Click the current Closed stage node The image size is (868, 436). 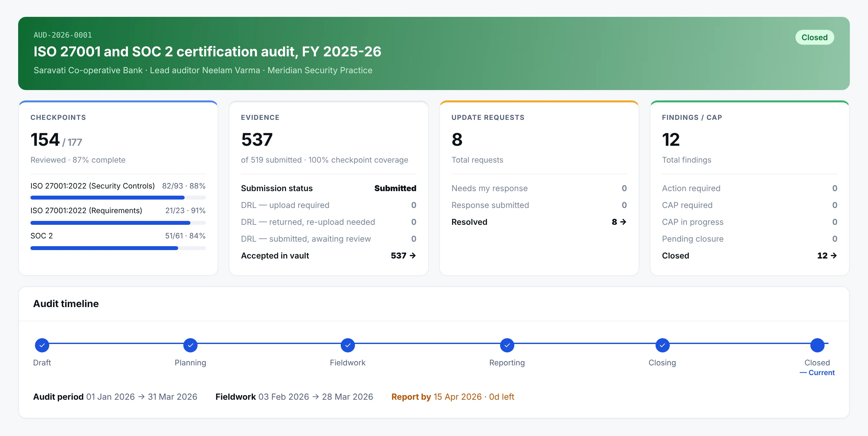point(817,345)
